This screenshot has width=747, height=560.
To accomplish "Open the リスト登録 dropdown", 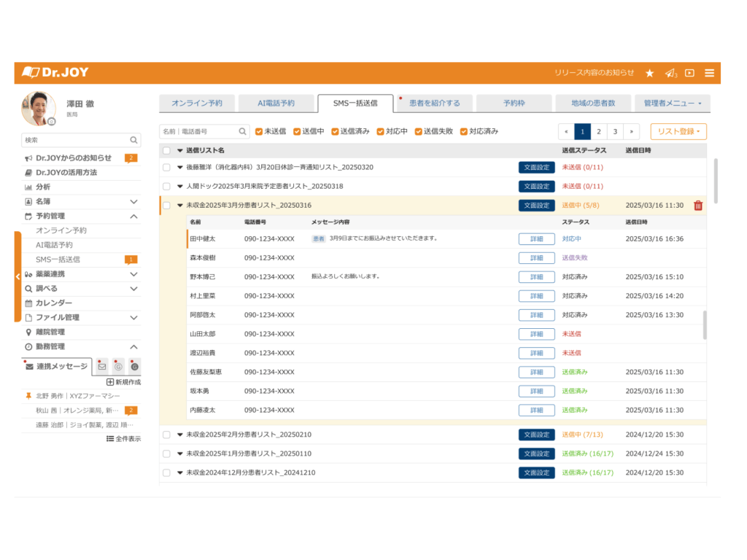I will point(678,132).
